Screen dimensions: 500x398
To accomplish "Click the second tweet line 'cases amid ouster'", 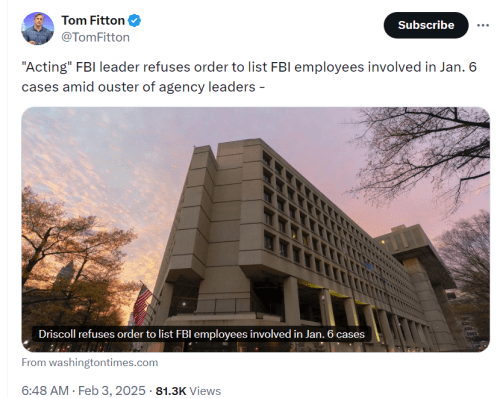I will tap(143, 87).
